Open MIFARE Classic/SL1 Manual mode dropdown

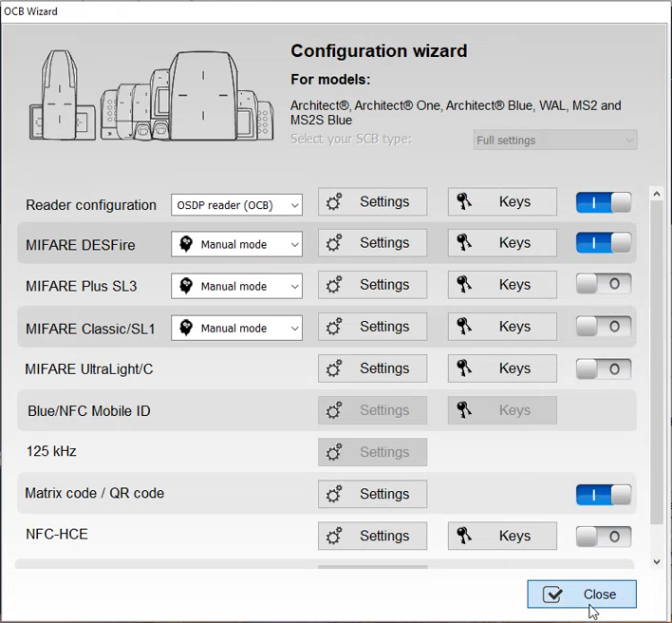(236, 328)
